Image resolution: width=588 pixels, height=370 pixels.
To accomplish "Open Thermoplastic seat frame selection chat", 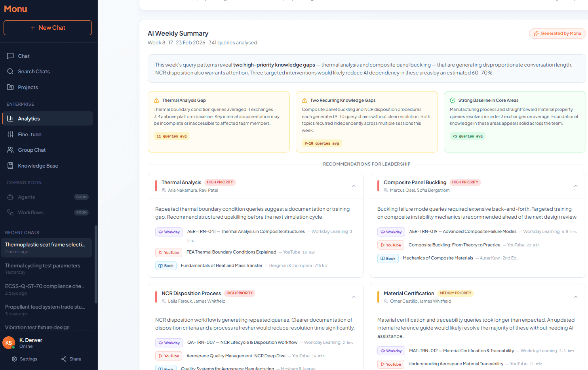I will pos(46,248).
